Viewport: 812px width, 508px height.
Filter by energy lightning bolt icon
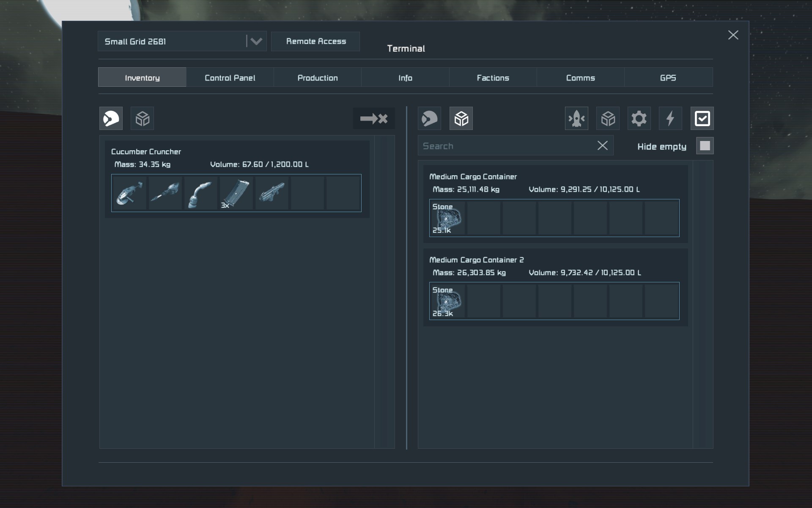tap(670, 118)
